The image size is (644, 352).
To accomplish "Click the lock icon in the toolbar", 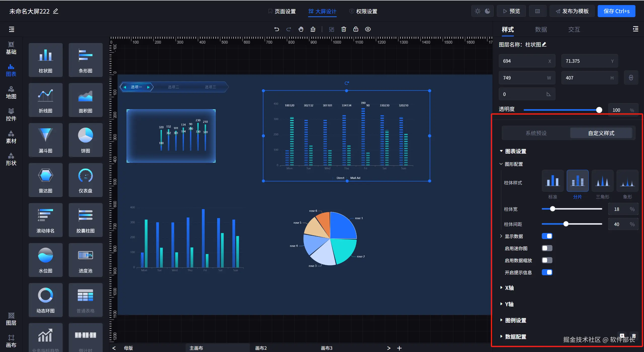I will (x=356, y=29).
